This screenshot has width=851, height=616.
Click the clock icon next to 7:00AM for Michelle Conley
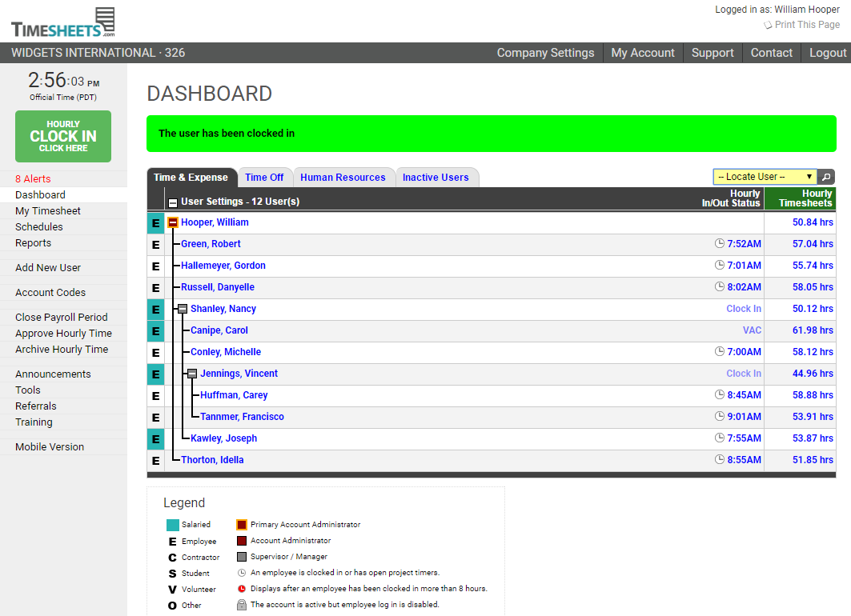[719, 352]
